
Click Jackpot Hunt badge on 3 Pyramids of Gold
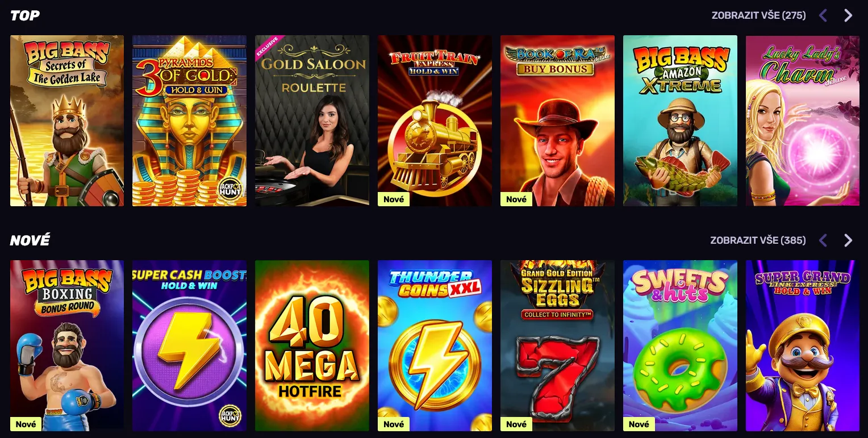231,190
